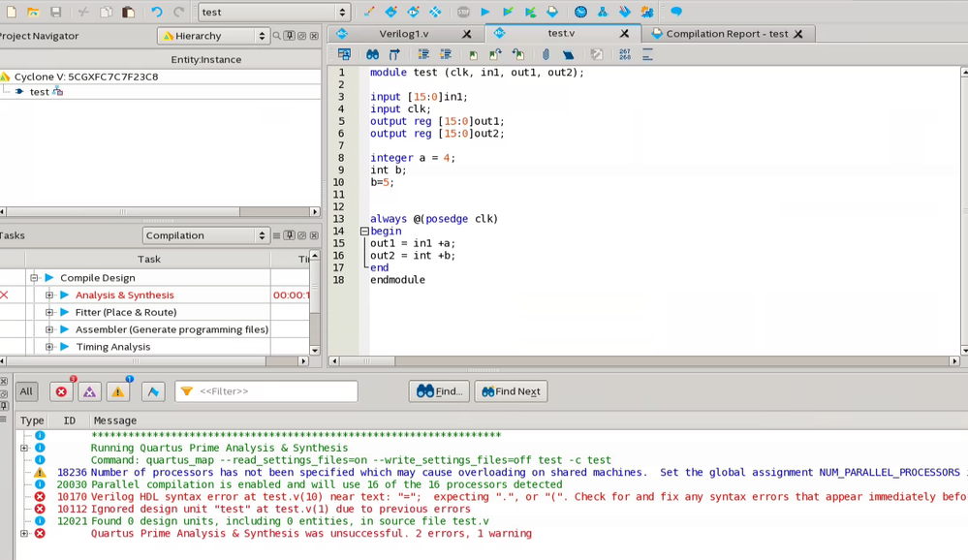Toggle the All messages filter

click(x=26, y=391)
